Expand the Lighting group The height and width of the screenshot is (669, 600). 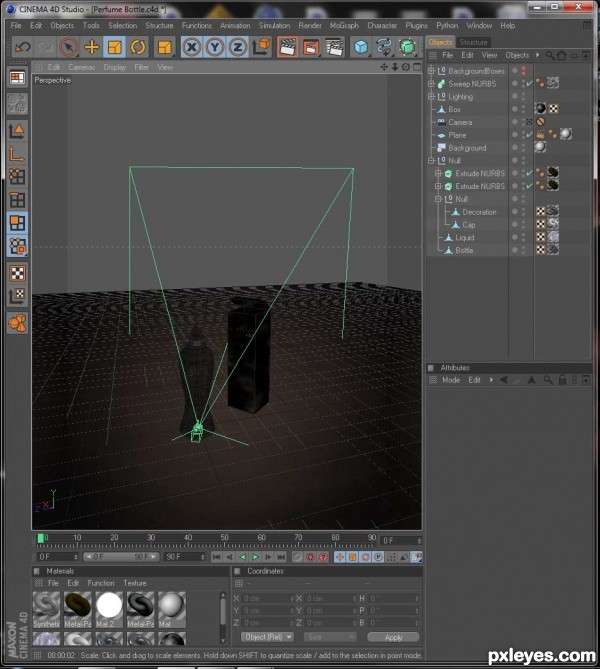pyautogui.click(x=431, y=96)
